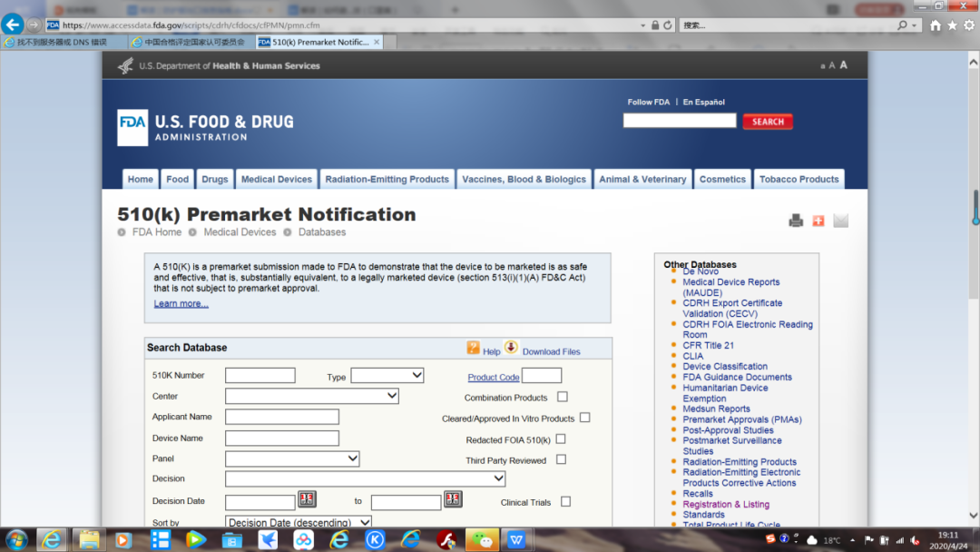This screenshot has height=552, width=980.
Task: Expand browser search provider dropdown arrow
Action: click(915, 25)
